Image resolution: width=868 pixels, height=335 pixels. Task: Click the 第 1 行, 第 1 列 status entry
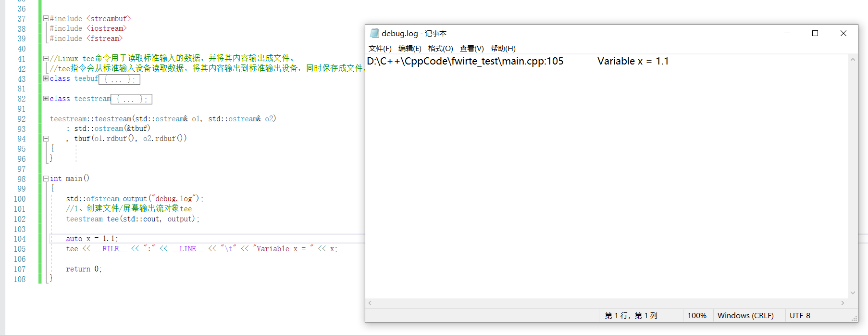[631, 316]
